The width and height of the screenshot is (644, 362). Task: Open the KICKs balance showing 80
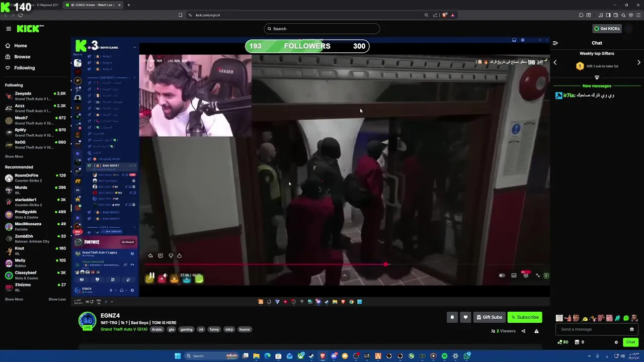(x=563, y=342)
